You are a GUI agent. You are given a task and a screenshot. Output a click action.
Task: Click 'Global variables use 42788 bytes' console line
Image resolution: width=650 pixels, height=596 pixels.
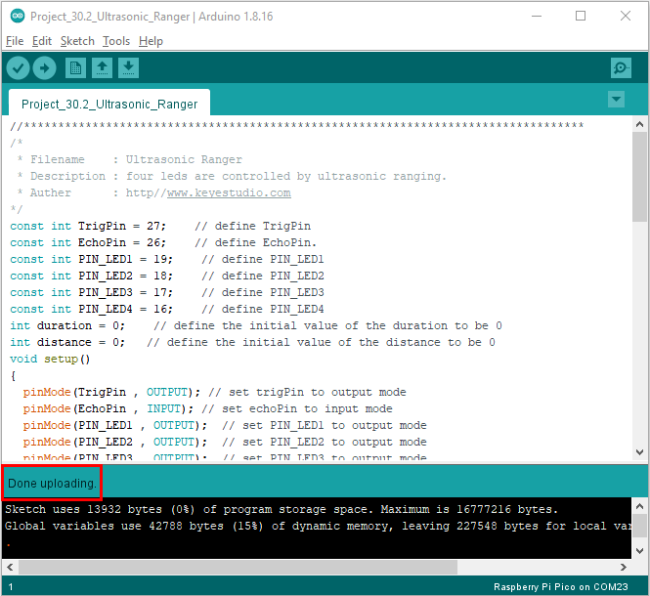point(318,526)
